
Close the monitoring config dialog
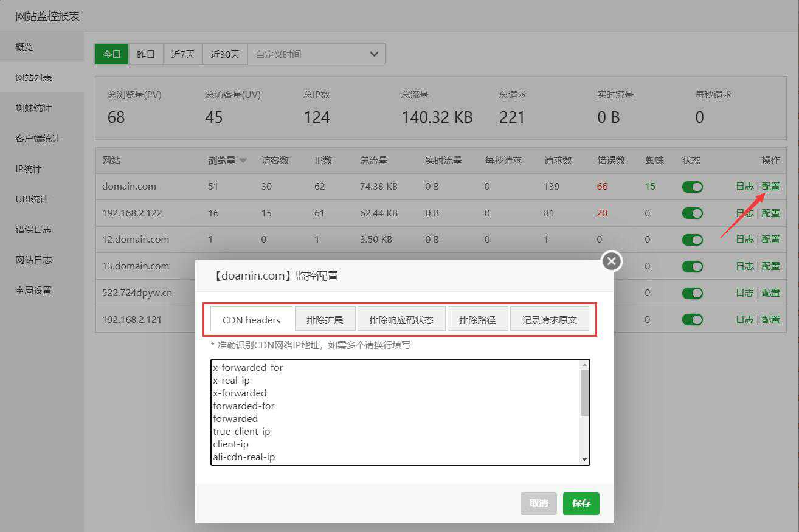[x=611, y=261]
